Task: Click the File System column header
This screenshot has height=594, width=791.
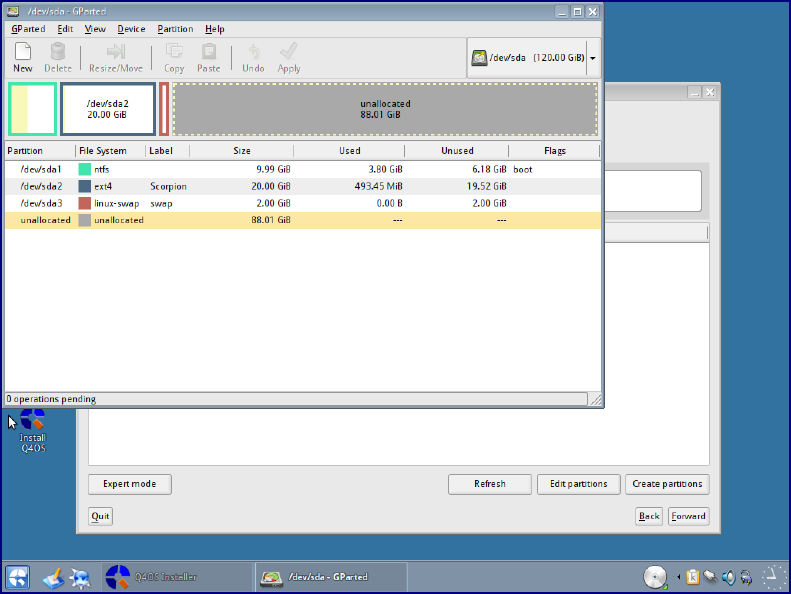Action: coord(110,151)
